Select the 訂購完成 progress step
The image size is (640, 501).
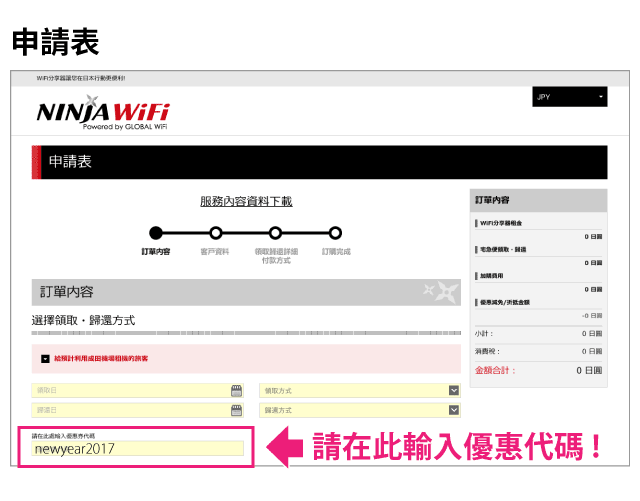pos(336,241)
